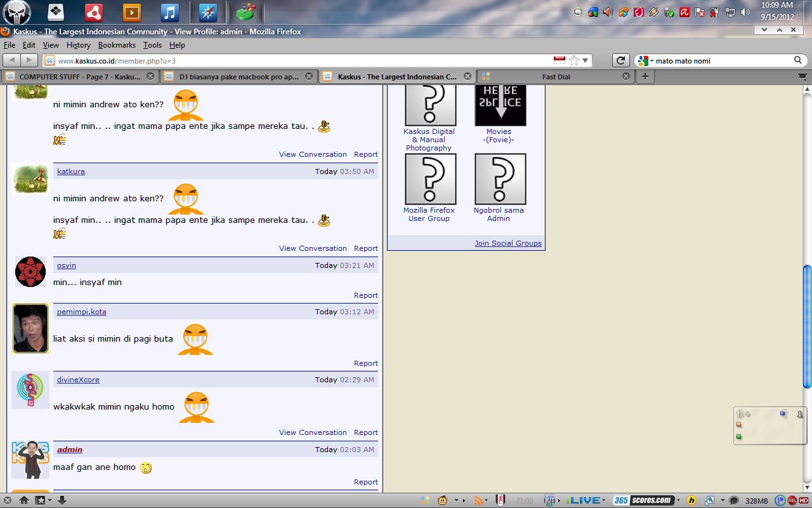Open the URL history dropdown arrow
Image resolution: width=812 pixels, height=508 pixels.
coord(586,60)
